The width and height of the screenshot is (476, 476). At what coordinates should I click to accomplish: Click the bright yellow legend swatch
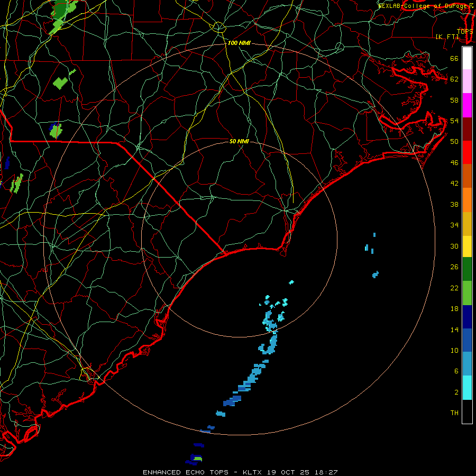(x=467, y=246)
